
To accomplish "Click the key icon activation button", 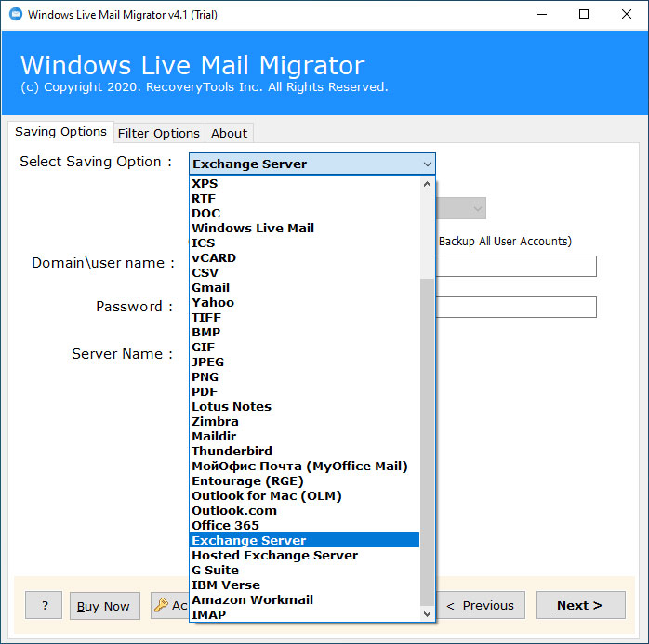I will point(170,606).
